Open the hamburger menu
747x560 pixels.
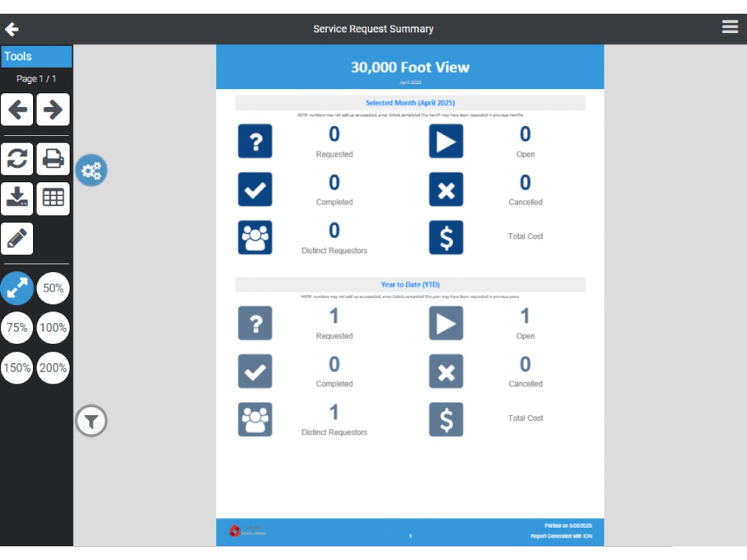click(729, 27)
